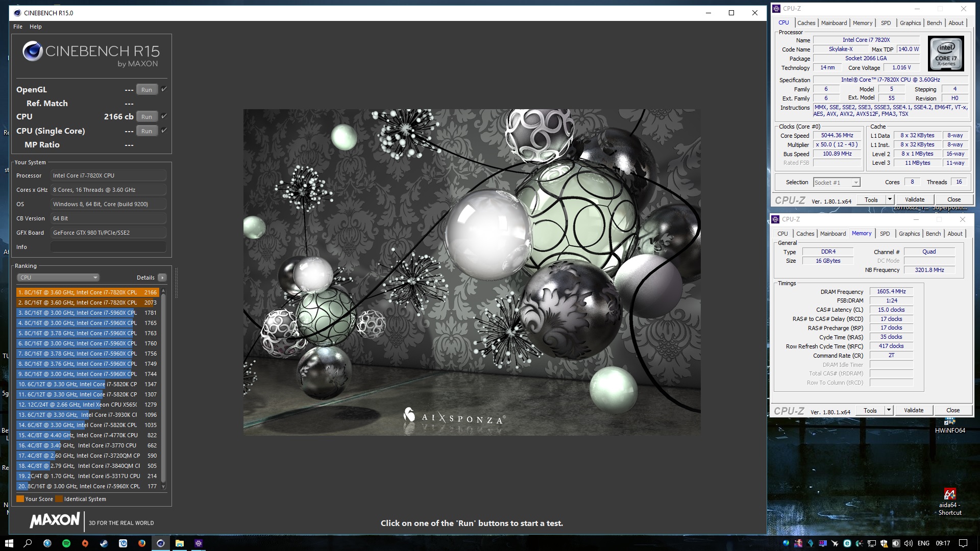980x551 pixels.
Task: Open the Action Center notifications icon
Action: [963, 543]
